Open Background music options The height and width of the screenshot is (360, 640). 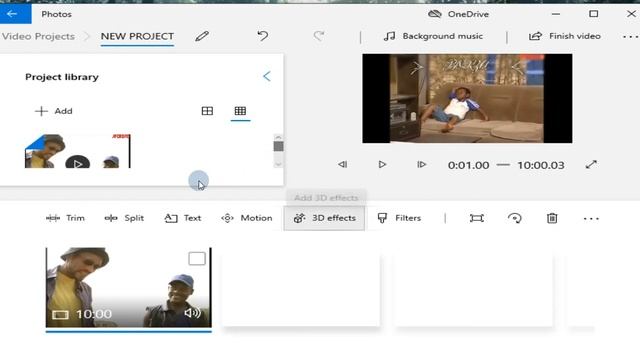pos(433,36)
